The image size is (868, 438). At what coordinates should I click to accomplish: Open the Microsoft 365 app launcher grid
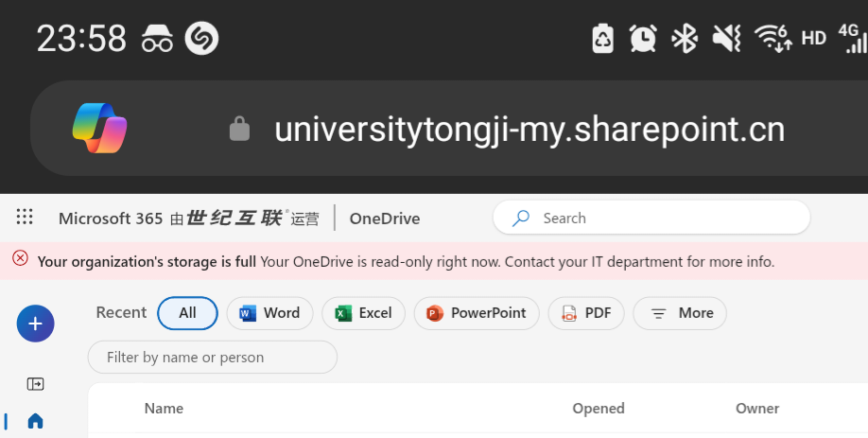pos(25,217)
